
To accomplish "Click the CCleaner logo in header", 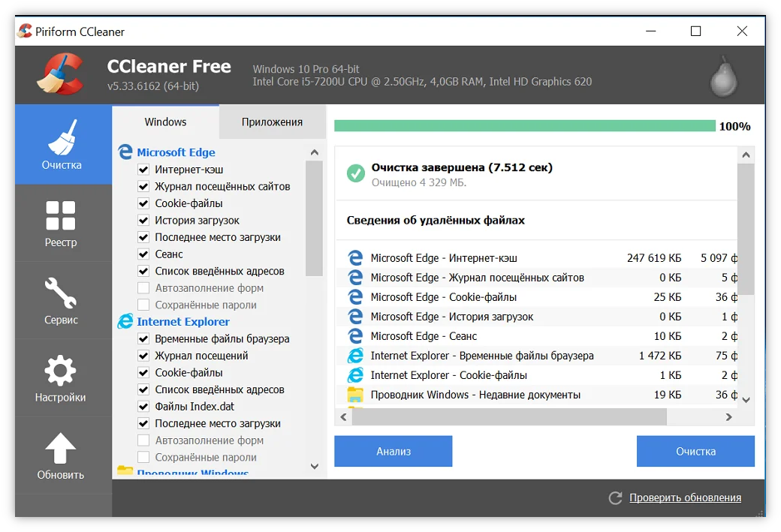I will pyautogui.click(x=60, y=74).
